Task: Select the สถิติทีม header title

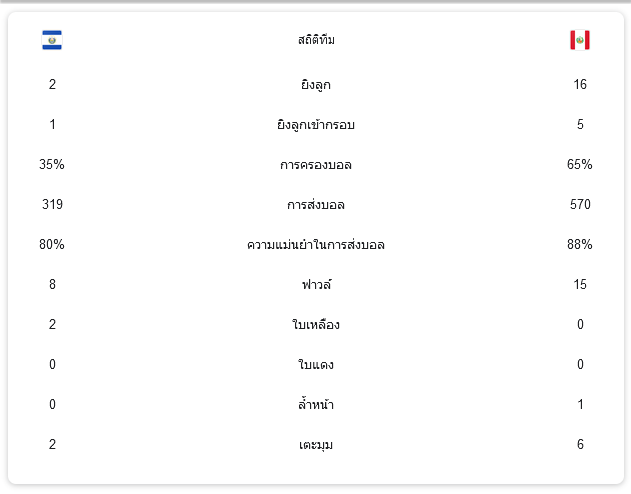Action: point(316,40)
